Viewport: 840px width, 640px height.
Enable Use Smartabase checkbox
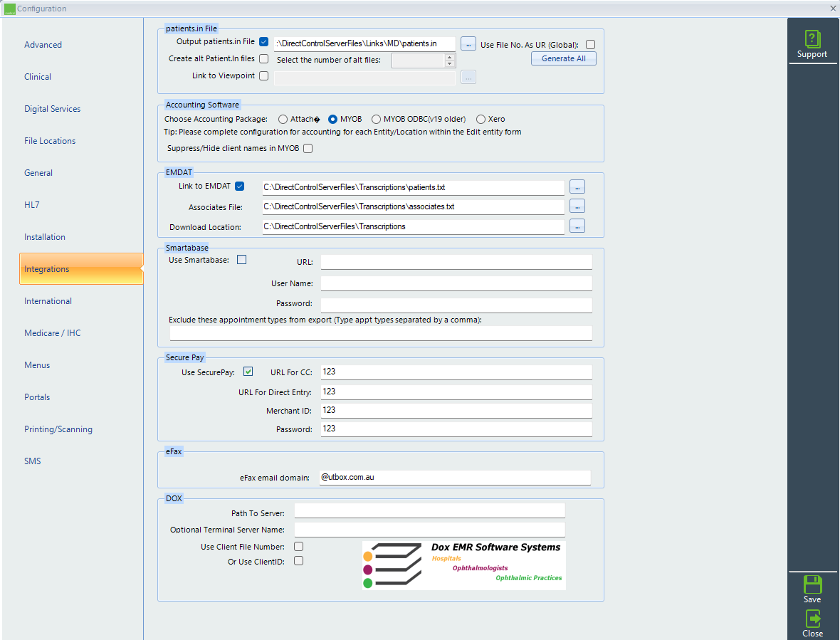(241, 260)
